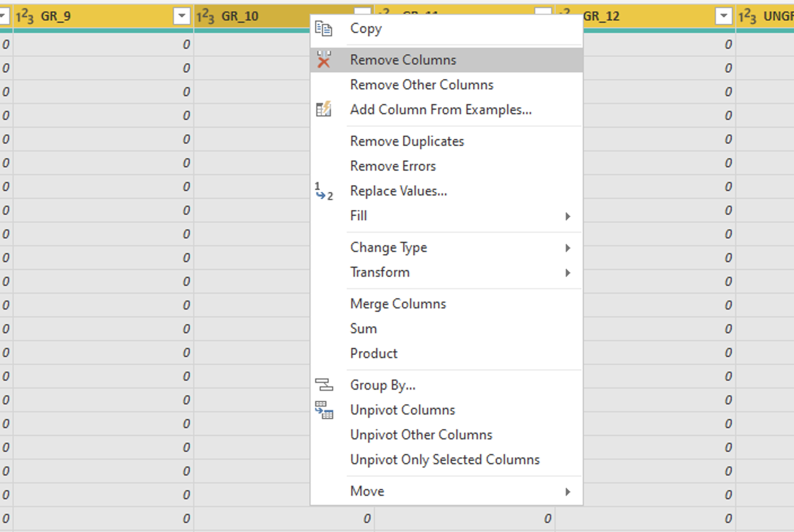The image size is (794, 532).
Task: Expand the Move submenu
Action: (x=568, y=492)
